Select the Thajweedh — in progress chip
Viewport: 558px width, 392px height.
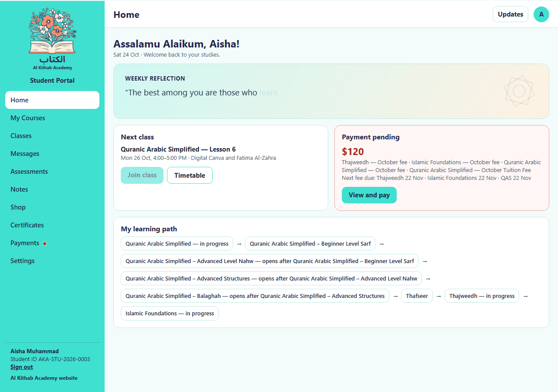(482, 296)
